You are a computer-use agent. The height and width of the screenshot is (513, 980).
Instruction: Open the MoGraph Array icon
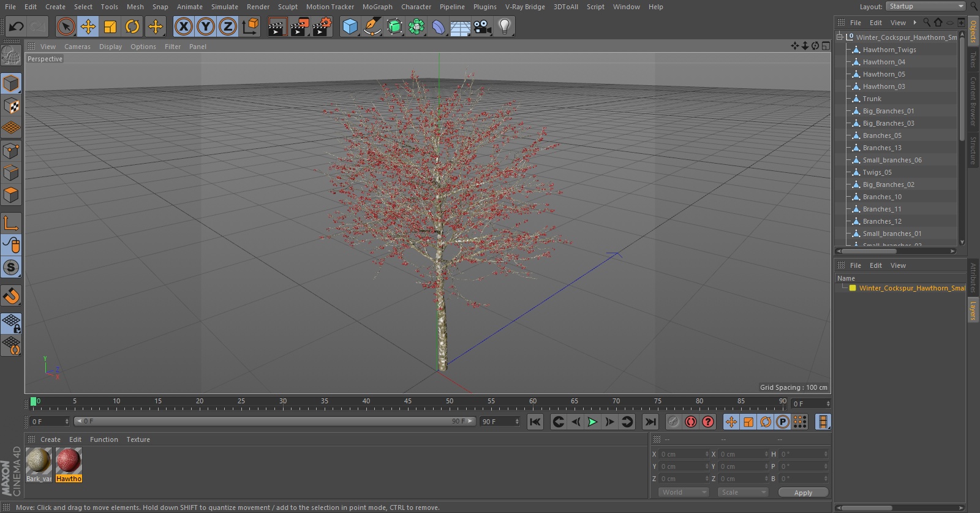[x=417, y=26]
